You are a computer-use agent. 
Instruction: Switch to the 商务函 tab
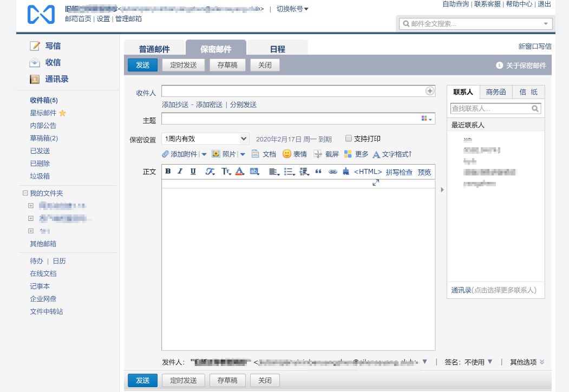coord(495,92)
